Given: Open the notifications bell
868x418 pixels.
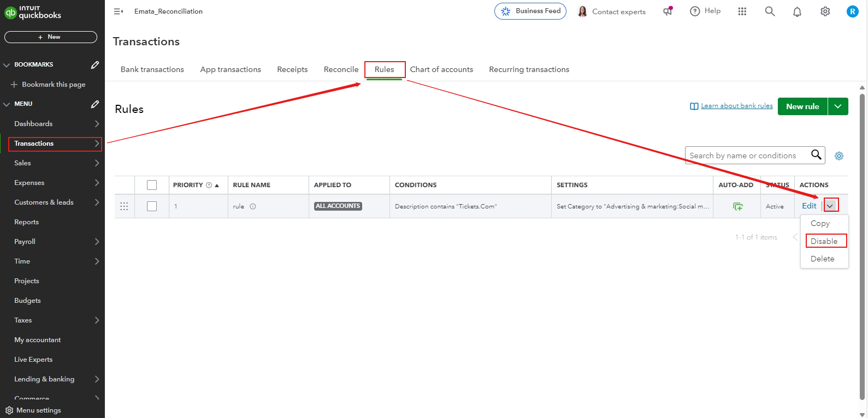Looking at the screenshot, I should point(798,12).
